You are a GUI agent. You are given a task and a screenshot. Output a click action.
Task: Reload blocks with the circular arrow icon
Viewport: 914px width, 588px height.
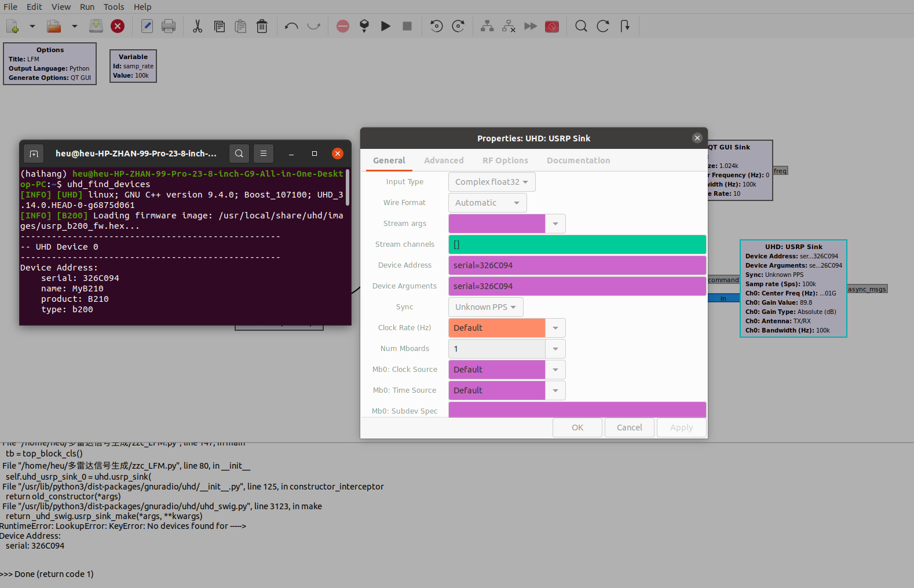[603, 26]
